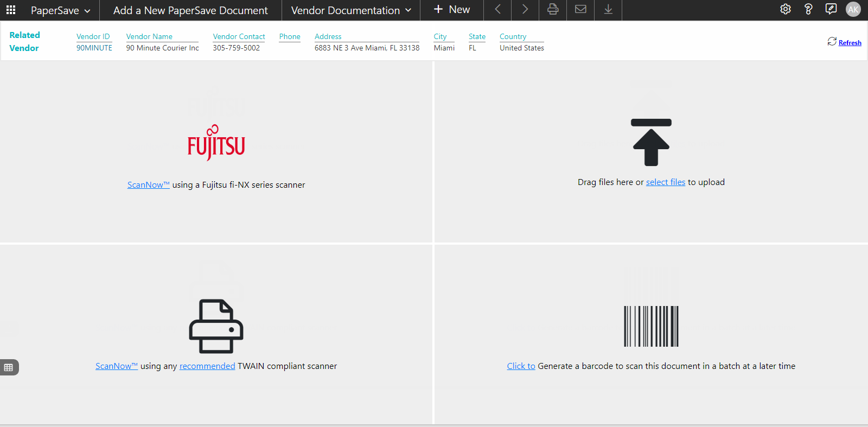Click the AK user avatar
The height and width of the screenshot is (427, 868).
(x=853, y=9)
